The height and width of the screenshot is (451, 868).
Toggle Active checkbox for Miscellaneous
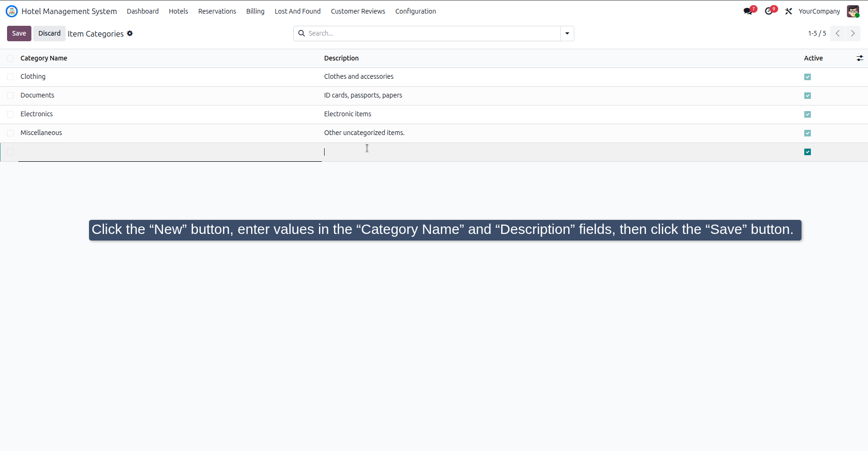(x=808, y=133)
